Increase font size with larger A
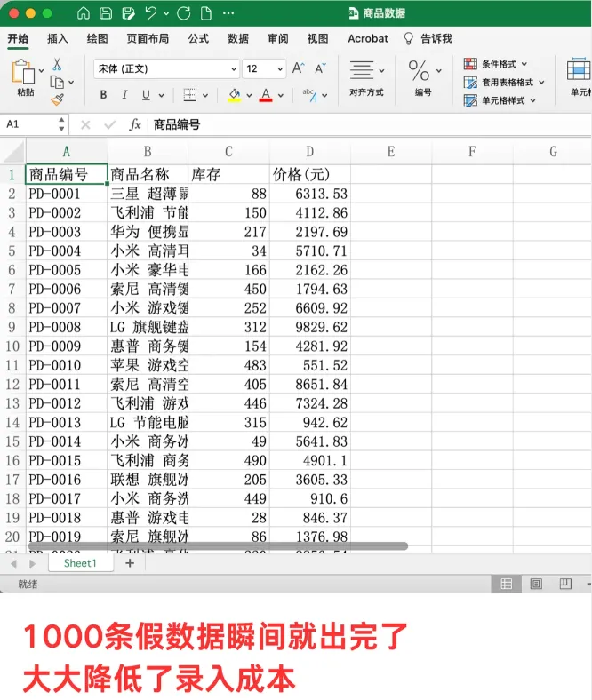Viewport: 592px width, 700px height. pos(298,68)
